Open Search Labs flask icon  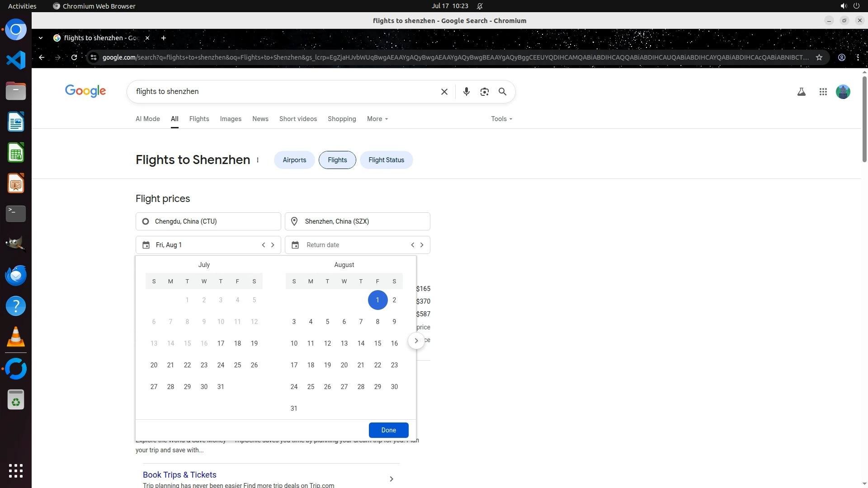tap(801, 92)
